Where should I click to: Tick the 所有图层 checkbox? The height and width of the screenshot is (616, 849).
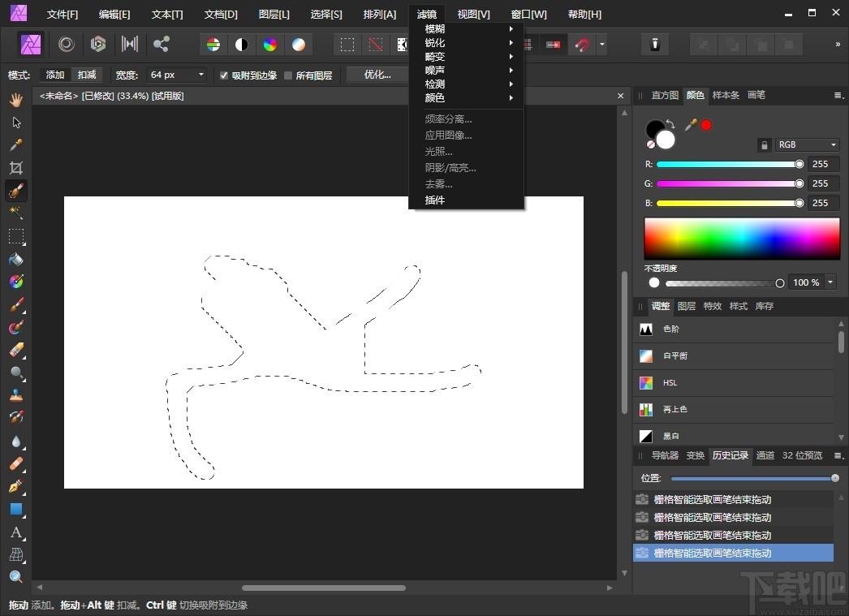tap(288, 75)
